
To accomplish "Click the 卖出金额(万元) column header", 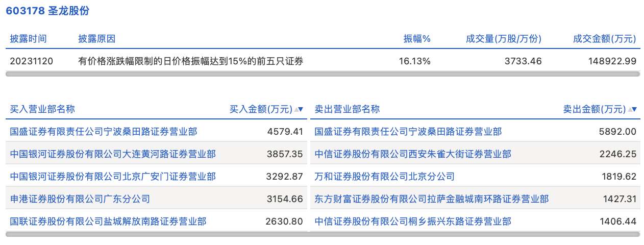I will [594, 109].
